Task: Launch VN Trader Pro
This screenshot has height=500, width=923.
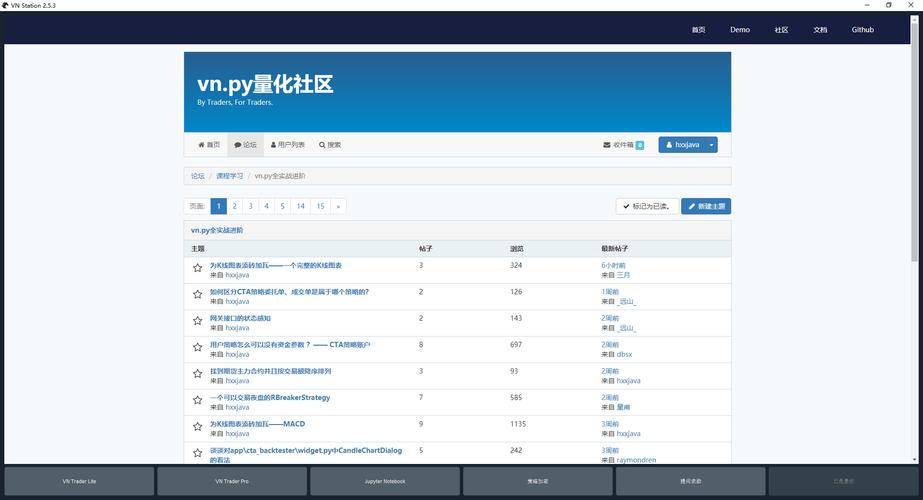Action: click(x=232, y=481)
